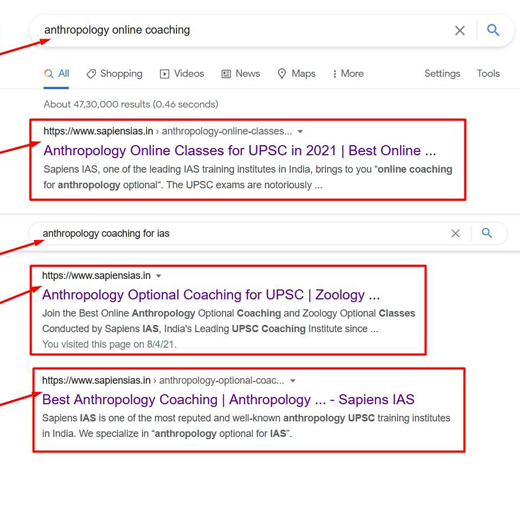Screen dimensions: 520x530
Task: Click snippet starting 'Join the Best Online Anthropology'
Action: pos(229,321)
